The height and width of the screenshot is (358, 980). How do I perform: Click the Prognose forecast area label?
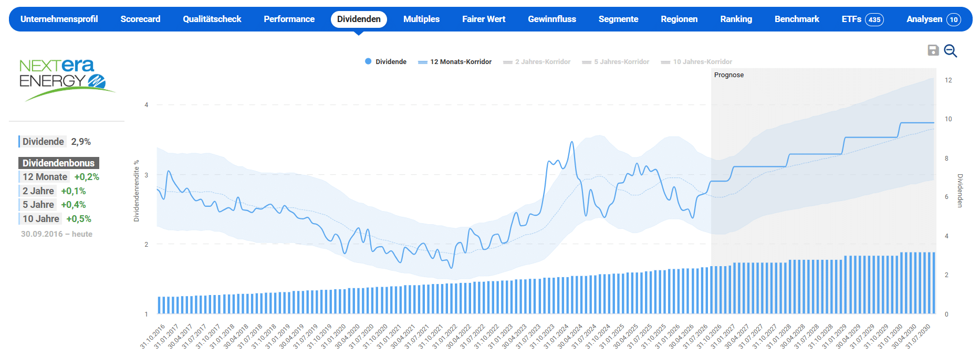coord(729,75)
